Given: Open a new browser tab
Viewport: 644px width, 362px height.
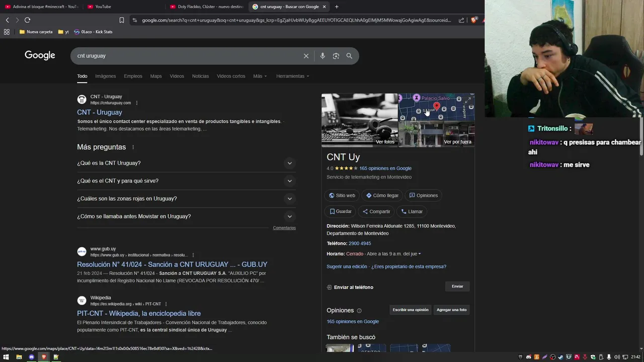Looking at the screenshot, I should pyautogui.click(x=337, y=7).
